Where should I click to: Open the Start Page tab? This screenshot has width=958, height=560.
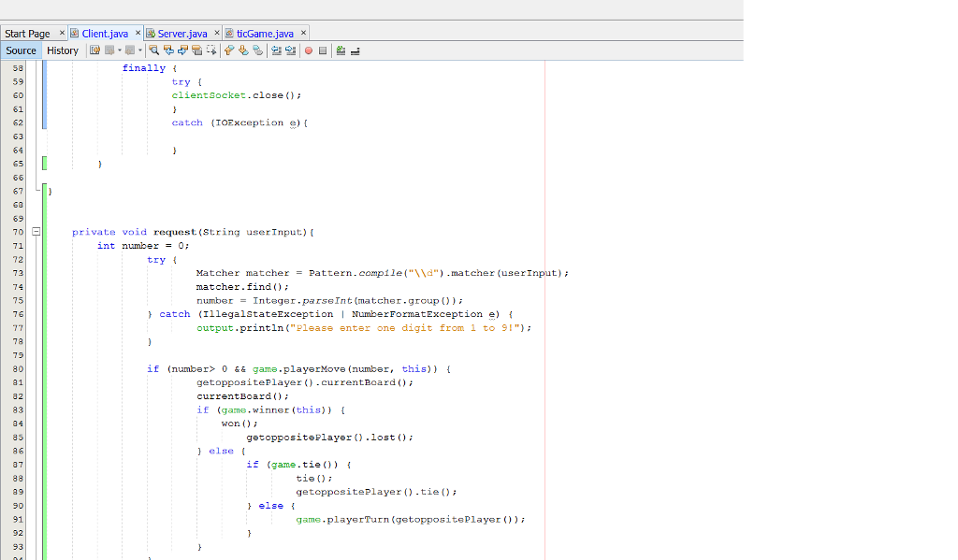point(26,32)
